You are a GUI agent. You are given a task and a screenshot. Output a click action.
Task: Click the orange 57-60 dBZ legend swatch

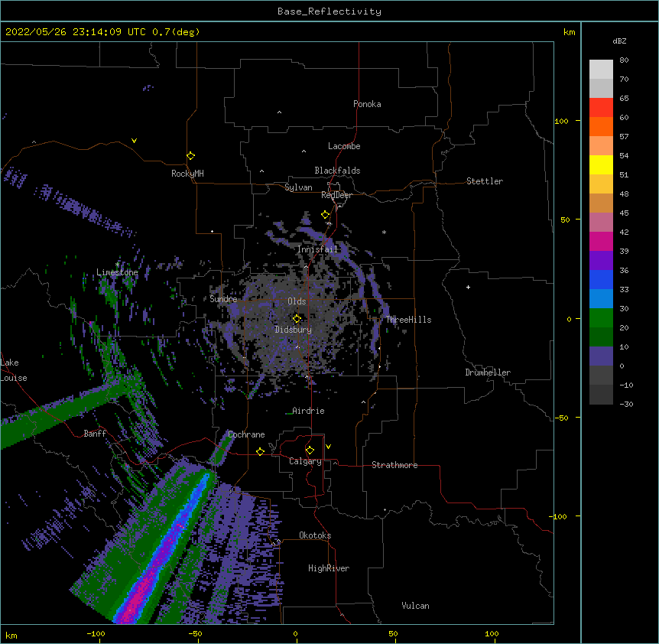tap(601, 126)
